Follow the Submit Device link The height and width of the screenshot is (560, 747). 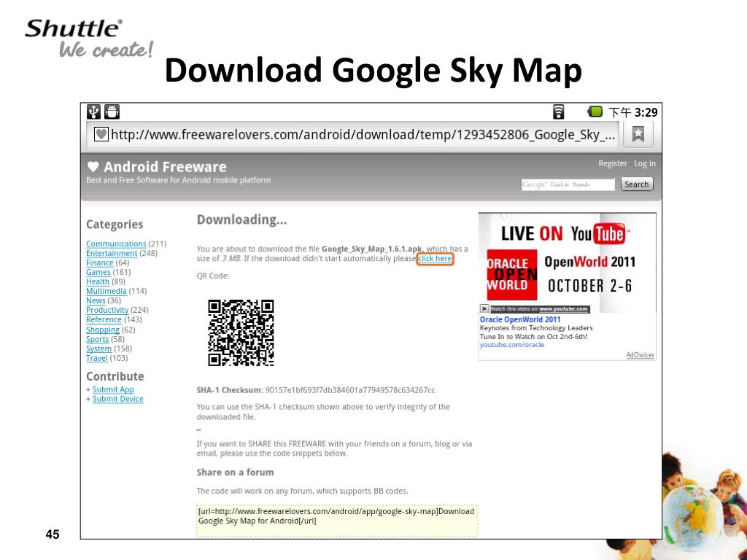click(118, 399)
